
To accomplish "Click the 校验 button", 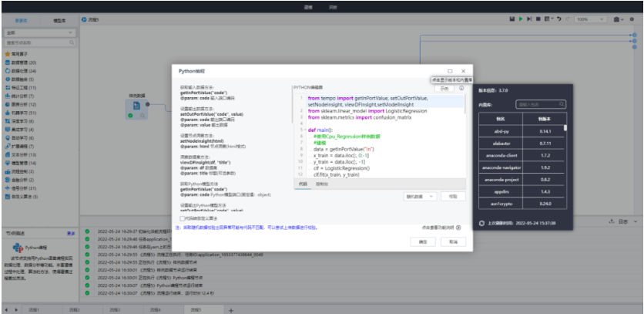I will tap(453, 197).
